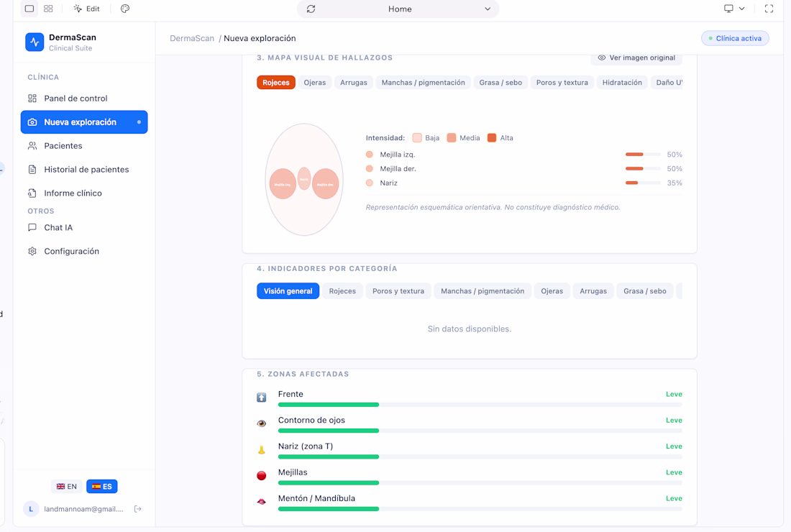The image size is (791, 532).
Task: Select Nueva exploración in the sidebar
Action: (83, 122)
